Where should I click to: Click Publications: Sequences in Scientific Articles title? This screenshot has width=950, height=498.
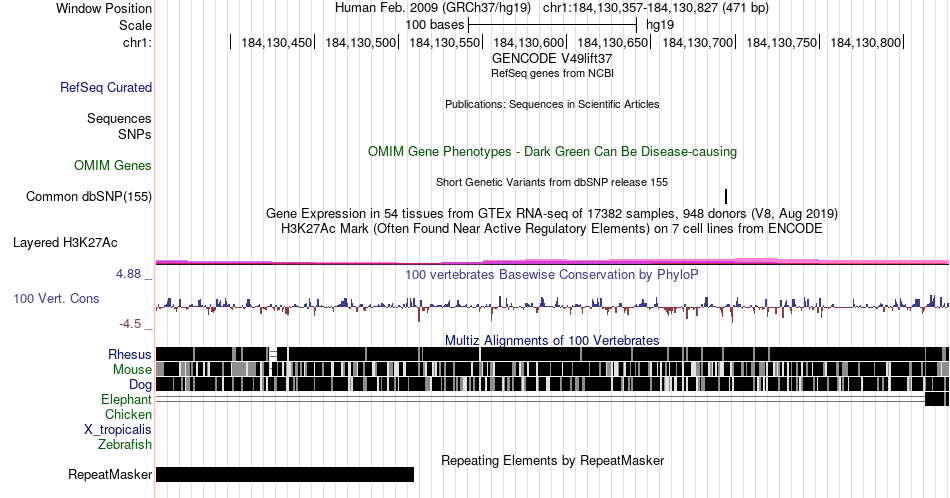tap(552, 104)
